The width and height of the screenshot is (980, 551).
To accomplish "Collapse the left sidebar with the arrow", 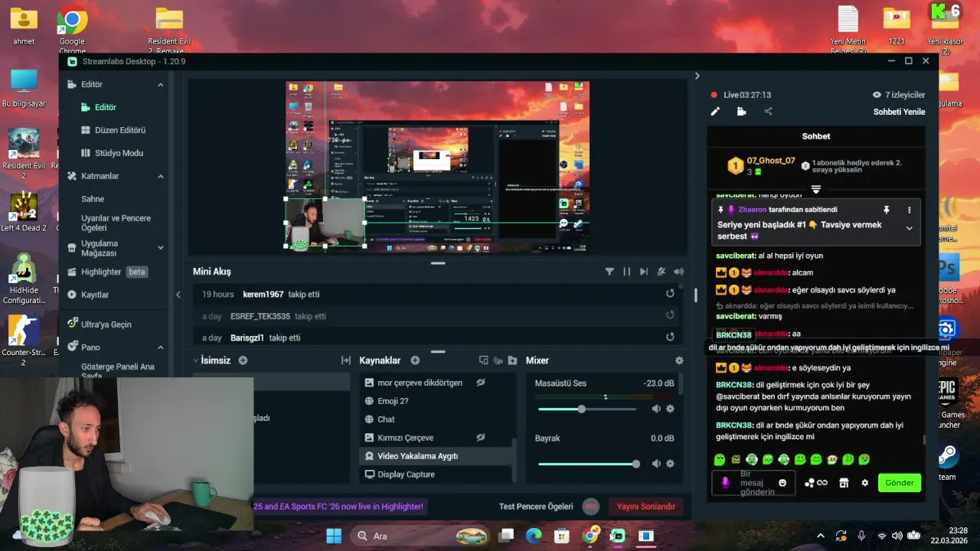I will click(178, 294).
